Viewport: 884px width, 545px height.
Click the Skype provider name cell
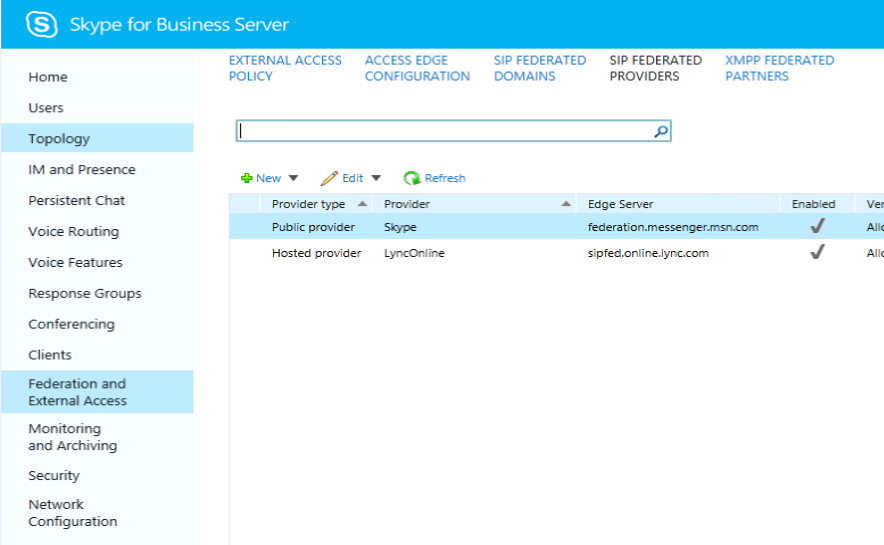[400, 227]
